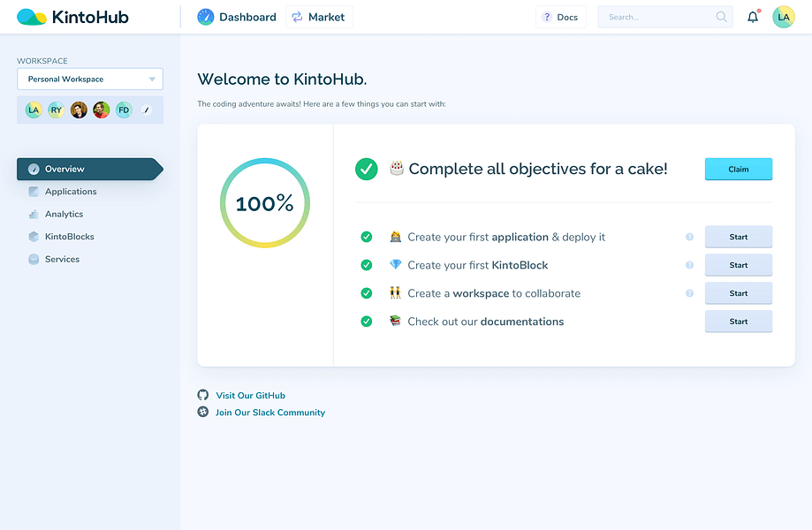812x530 pixels.
Task: Open the Market tab
Action: (x=319, y=17)
